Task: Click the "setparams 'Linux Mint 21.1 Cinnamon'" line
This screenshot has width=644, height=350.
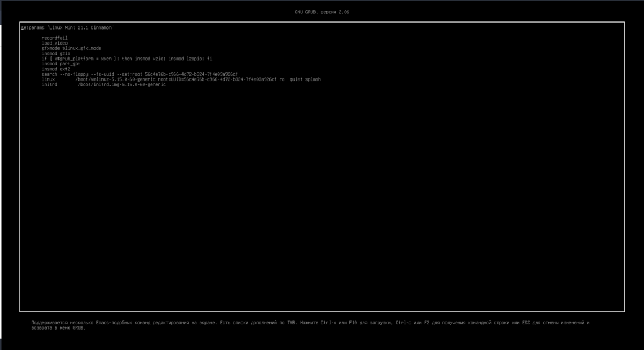Action: point(67,27)
